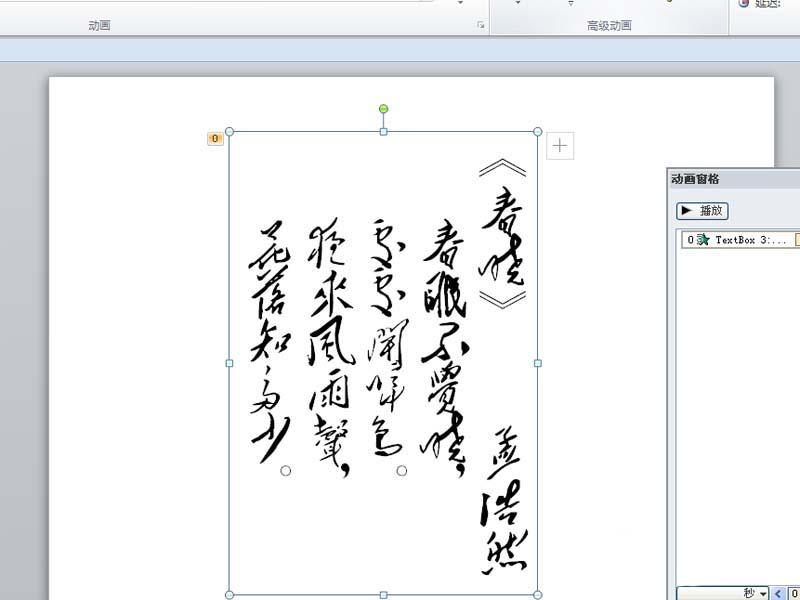Click the left arrow next to 秒 timeline
The width and height of the screenshot is (800, 600).
point(778,594)
